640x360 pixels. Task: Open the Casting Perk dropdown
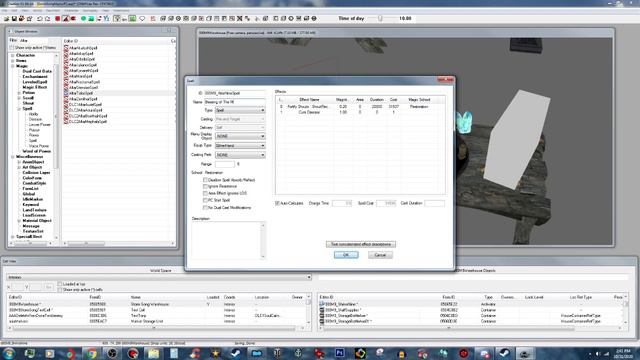[x=240, y=155]
